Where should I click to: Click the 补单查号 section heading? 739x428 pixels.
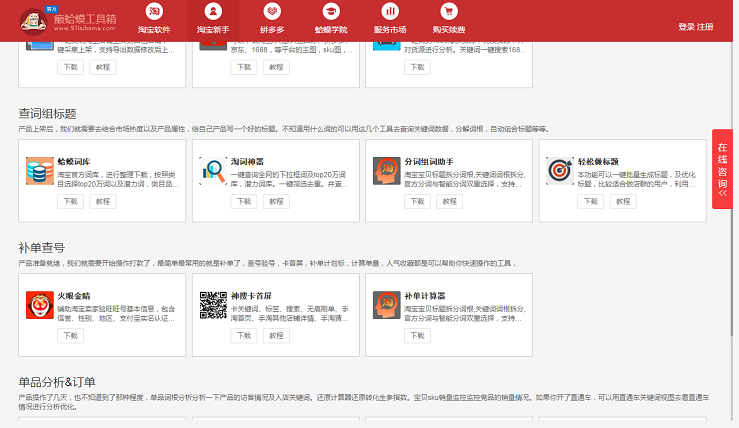tap(41, 247)
